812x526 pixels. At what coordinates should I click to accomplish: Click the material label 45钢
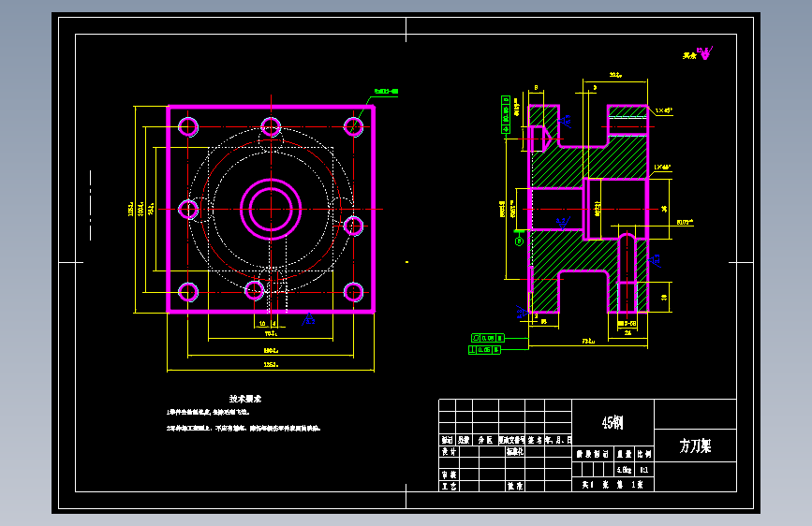point(613,423)
